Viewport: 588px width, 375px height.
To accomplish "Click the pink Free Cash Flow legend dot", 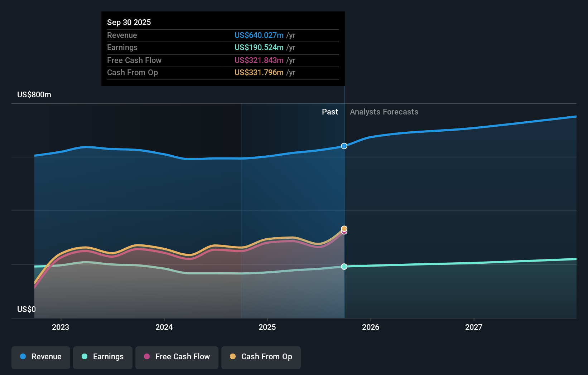I will coord(147,357).
